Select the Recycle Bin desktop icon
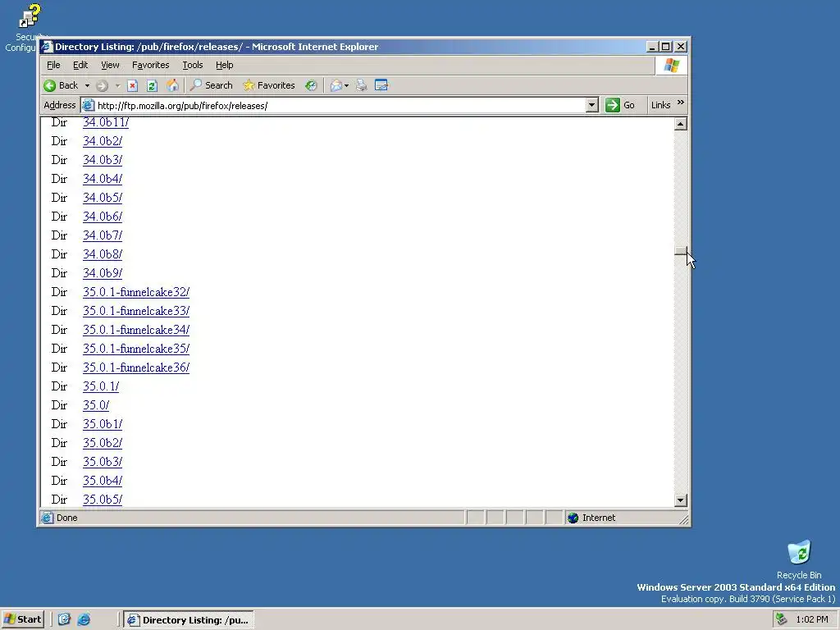The image size is (840, 630). tap(799, 560)
